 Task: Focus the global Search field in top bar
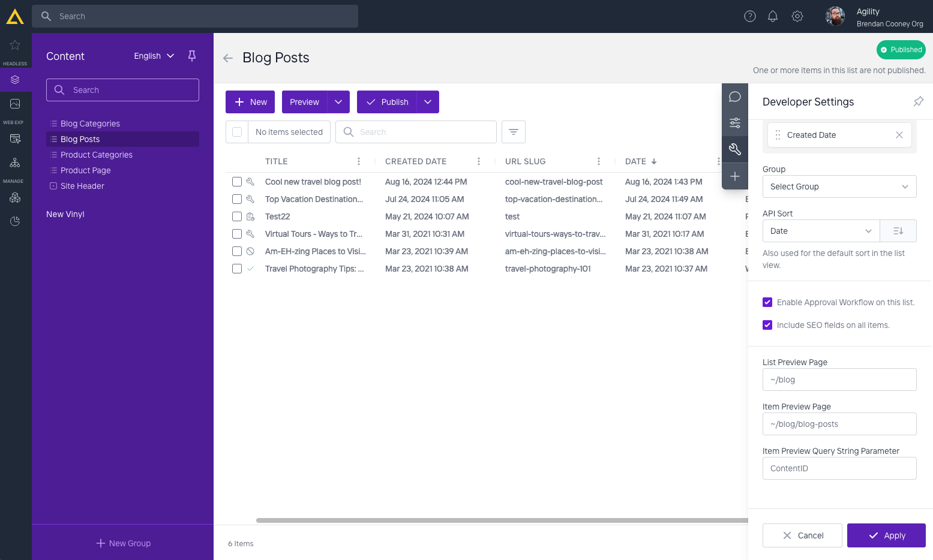click(x=195, y=16)
